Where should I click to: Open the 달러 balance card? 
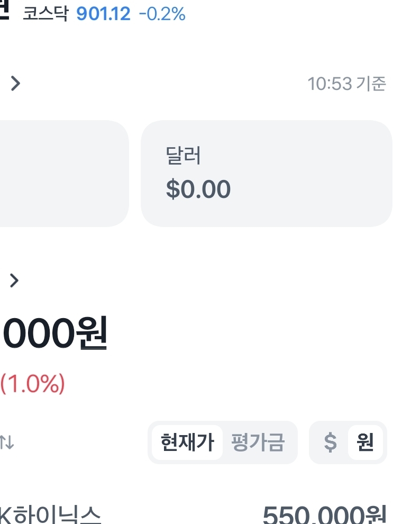[x=266, y=174]
